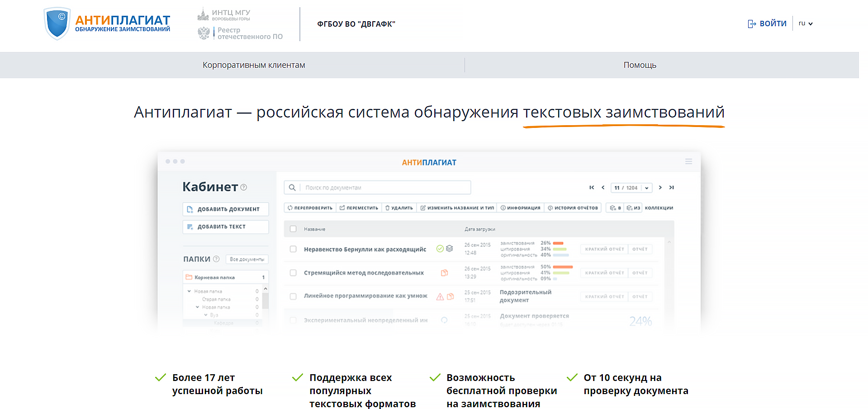868x409 pixels.
Task: Click the ПЕРЕПРОВЕРИТЬ toolbar button
Action: click(310, 208)
